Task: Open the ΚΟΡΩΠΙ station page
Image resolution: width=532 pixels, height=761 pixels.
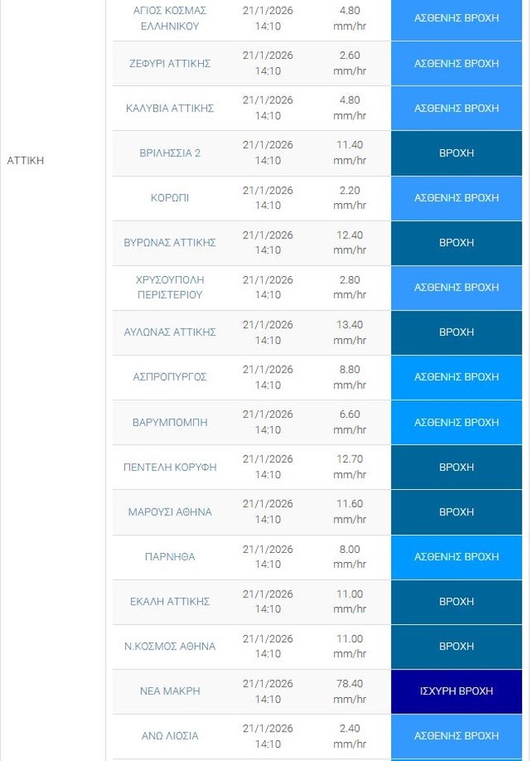Action: [169, 197]
